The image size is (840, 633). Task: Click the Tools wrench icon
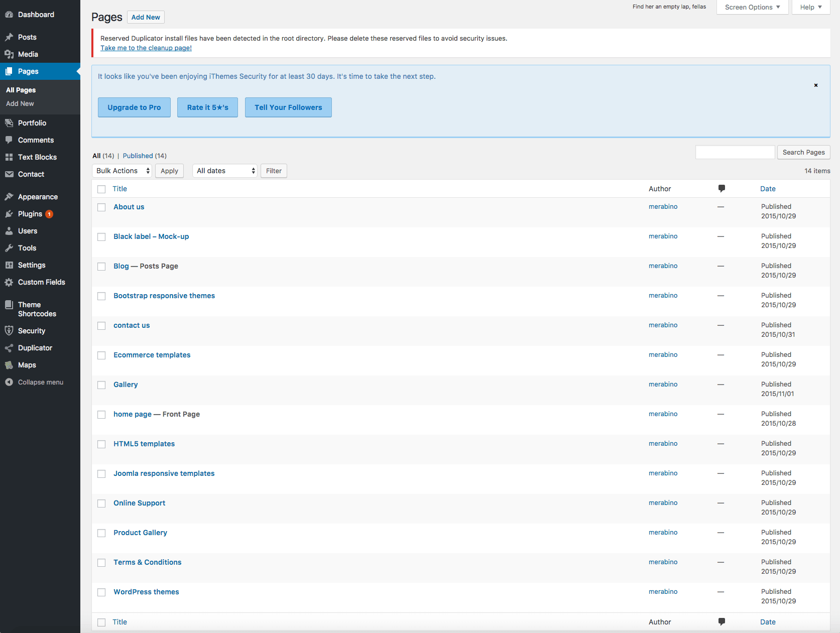[9, 248]
